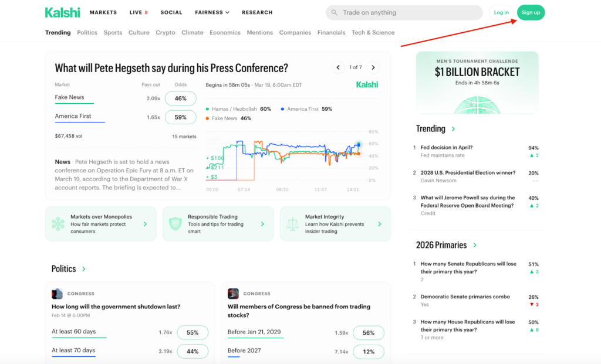The image size is (601, 364).
Task: Click the Log in button
Action: (x=501, y=12)
